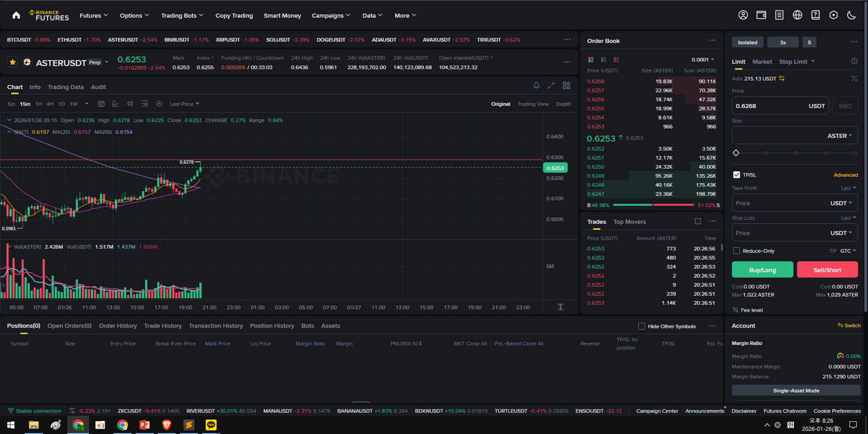Enable the Reduce-Only checkbox
The image size is (868, 434).
coord(736,251)
